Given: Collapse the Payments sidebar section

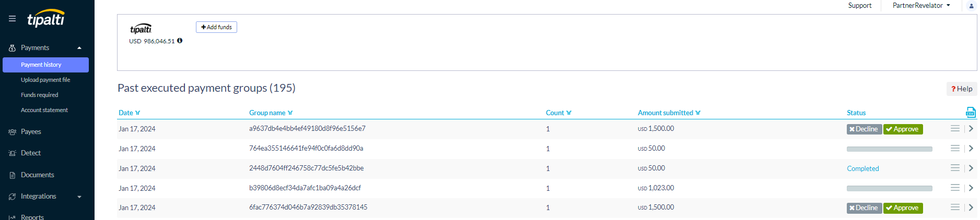Looking at the screenshot, I should click(x=79, y=48).
